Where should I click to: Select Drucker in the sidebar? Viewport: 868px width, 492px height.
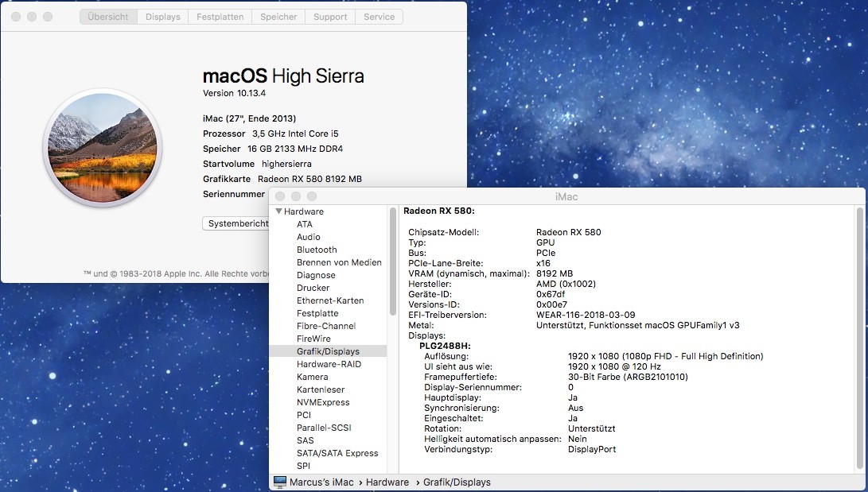coord(313,288)
